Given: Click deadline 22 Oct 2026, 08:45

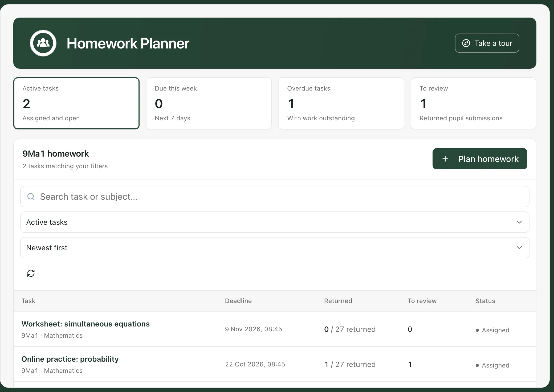Looking at the screenshot, I should [255, 364].
